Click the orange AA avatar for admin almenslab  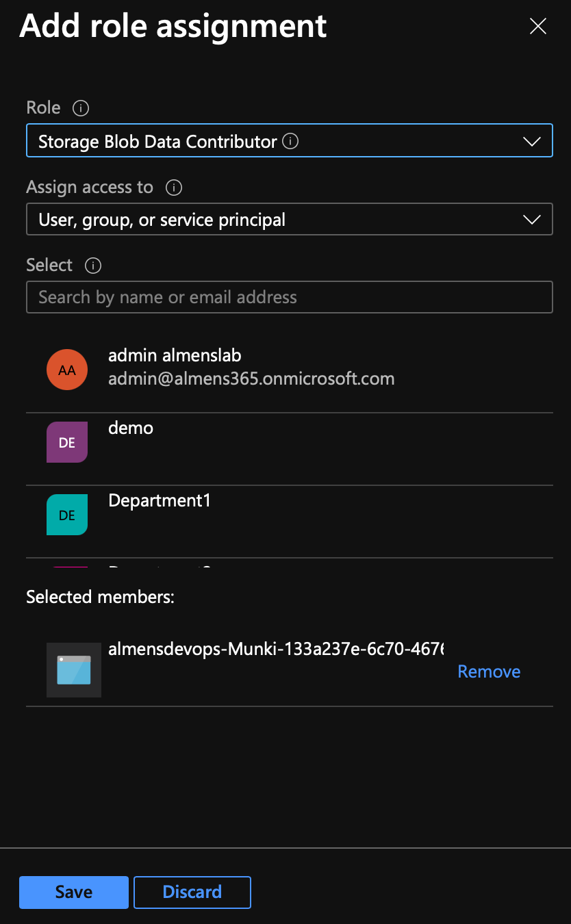pyautogui.click(x=67, y=370)
